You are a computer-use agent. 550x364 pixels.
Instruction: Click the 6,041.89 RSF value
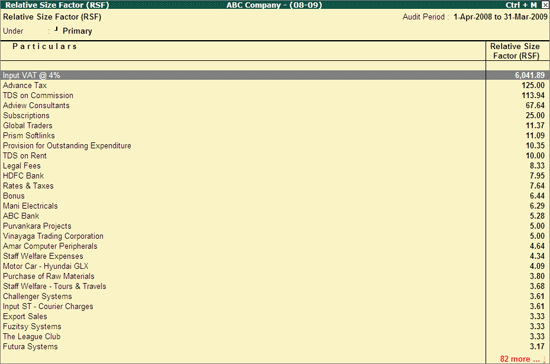[530, 75]
